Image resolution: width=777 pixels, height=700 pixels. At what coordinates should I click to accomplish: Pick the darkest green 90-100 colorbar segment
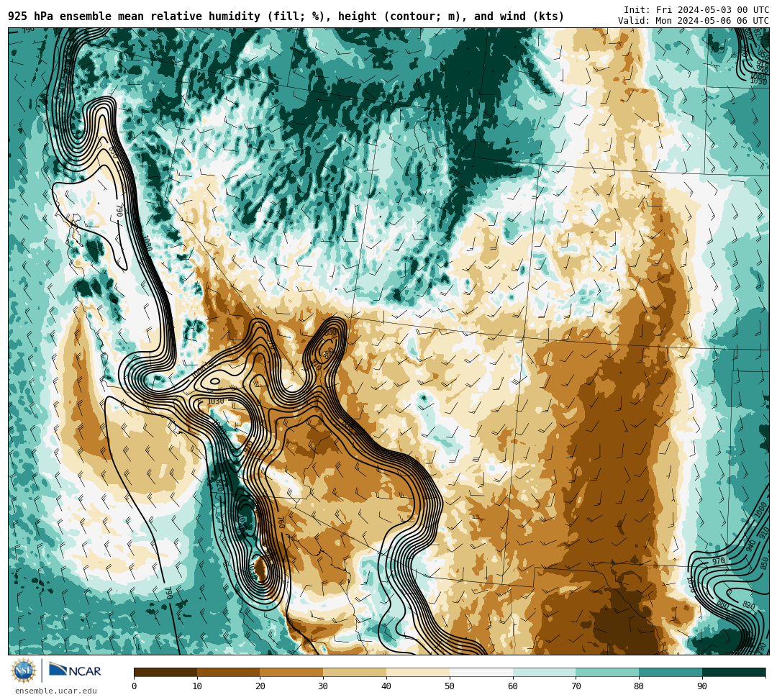click(x=734, y=672)
